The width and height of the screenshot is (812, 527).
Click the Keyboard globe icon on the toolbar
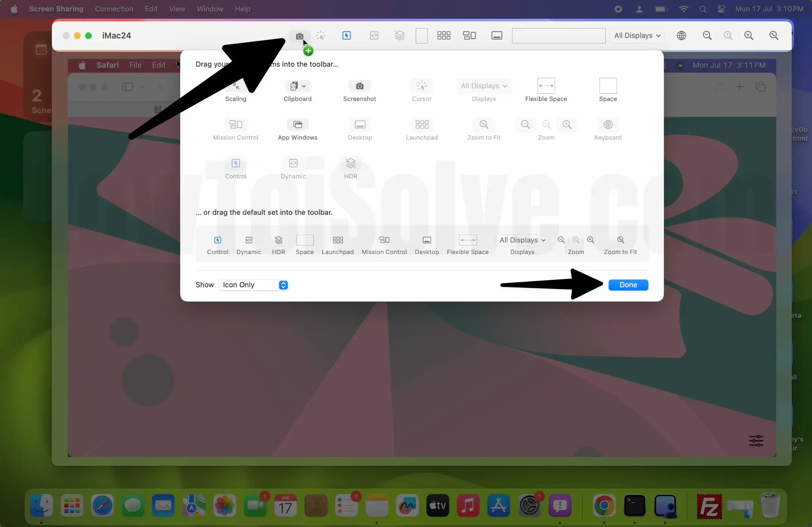coord(681,35)
